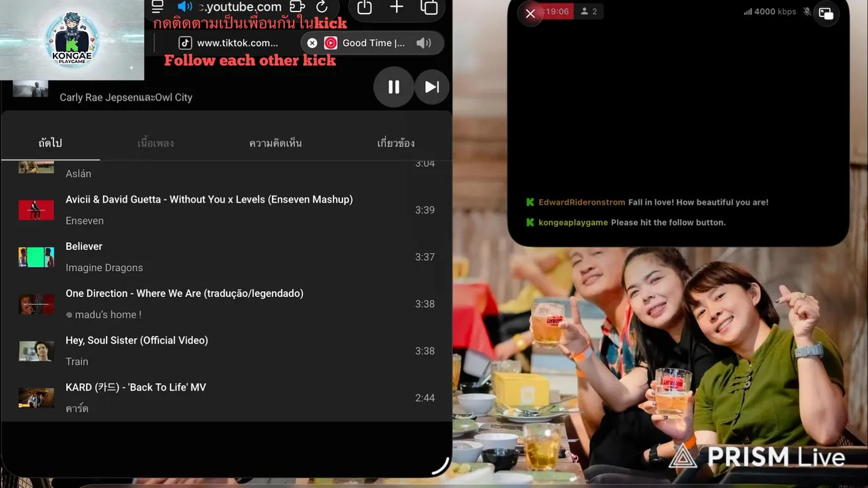Open the เนื้อเพลง (Lyrics) tab
This screenshot has height=488, width=868.
point(155,143)
